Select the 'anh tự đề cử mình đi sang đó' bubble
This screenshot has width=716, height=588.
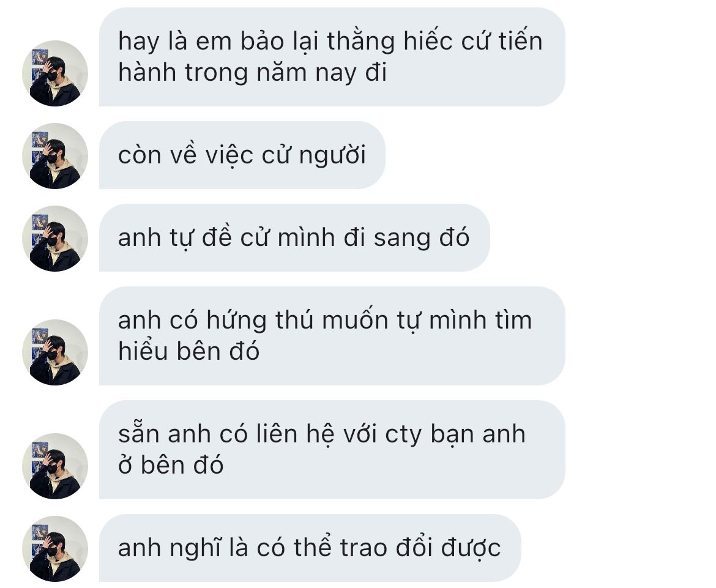click(294, 238)
